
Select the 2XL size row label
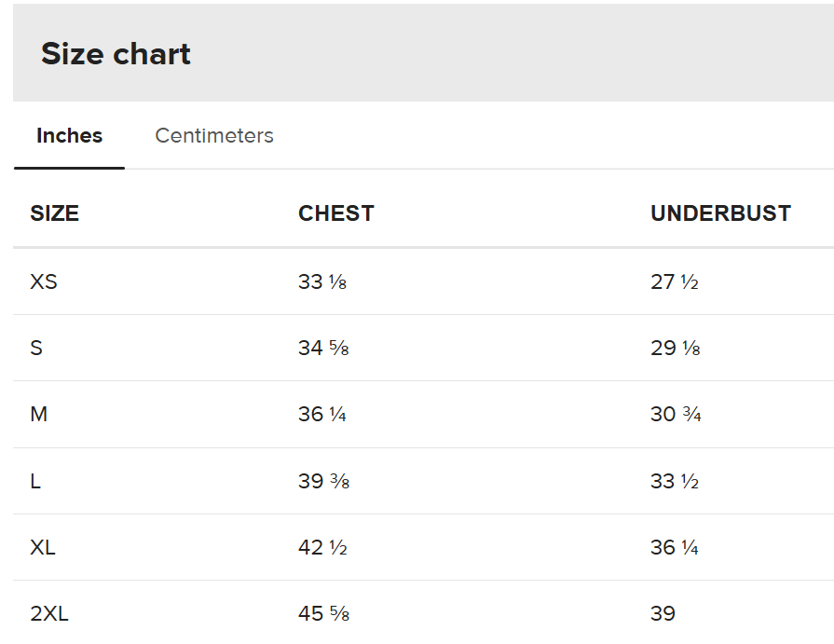(x=49, y=613)
